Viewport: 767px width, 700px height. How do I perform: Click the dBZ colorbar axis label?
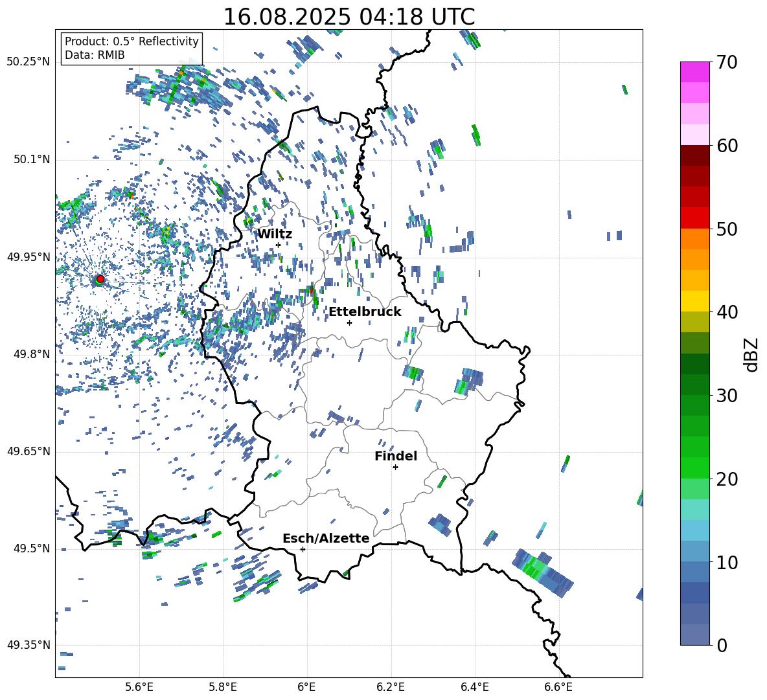coord(750,354)
